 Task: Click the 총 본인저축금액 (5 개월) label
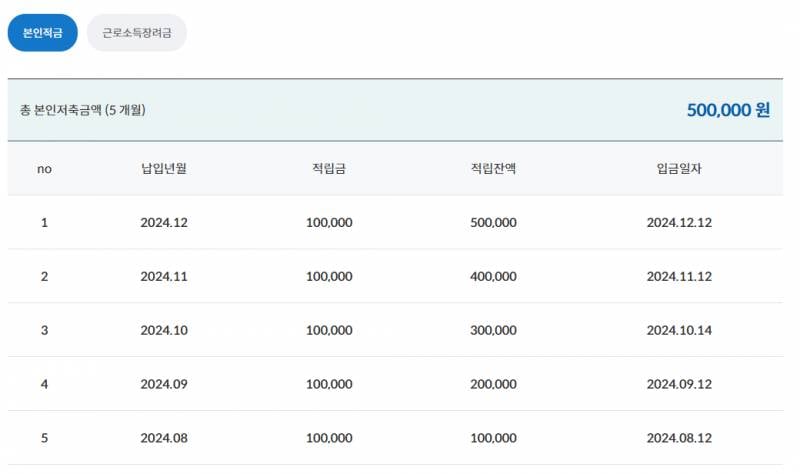point(83,110)
